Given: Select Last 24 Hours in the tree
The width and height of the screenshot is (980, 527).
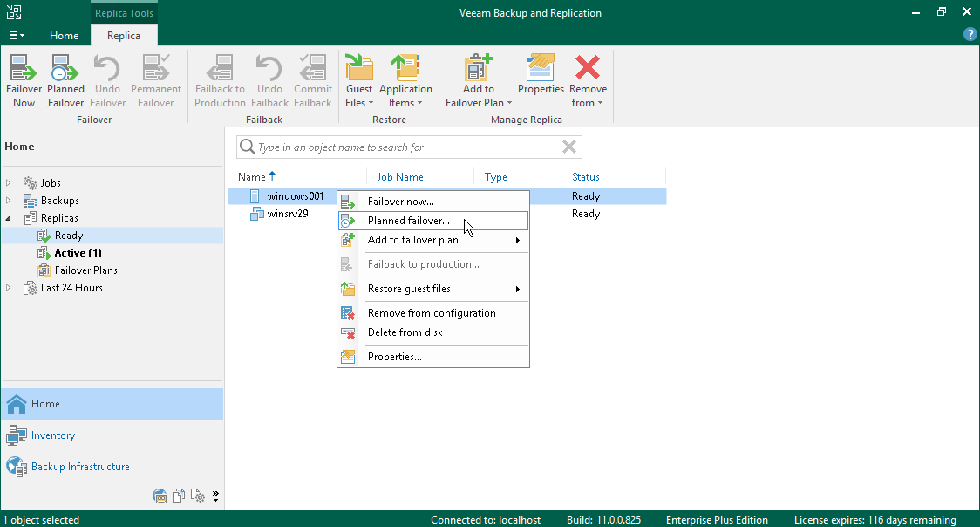Looking at the screenshot, I should [71, 288].
